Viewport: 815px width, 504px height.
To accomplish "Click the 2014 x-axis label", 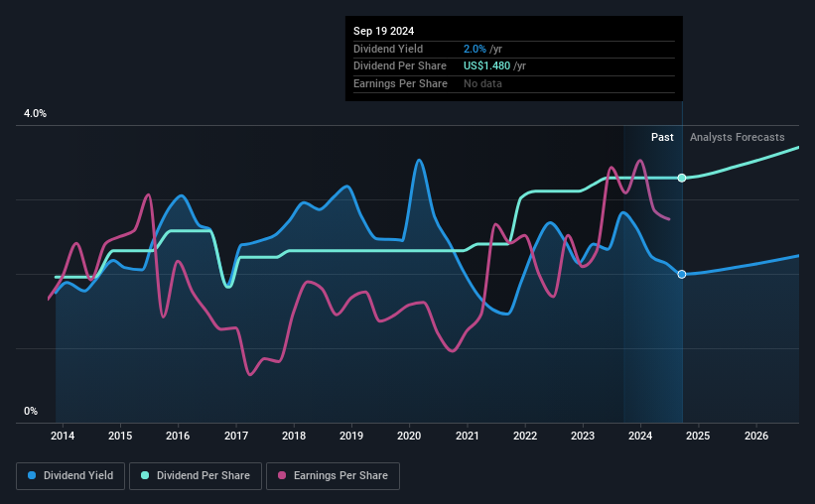I will tap(63, 436).
